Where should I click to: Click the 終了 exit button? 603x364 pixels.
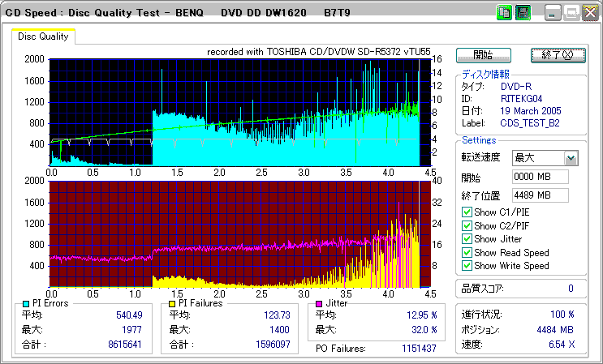pos(558,55)
